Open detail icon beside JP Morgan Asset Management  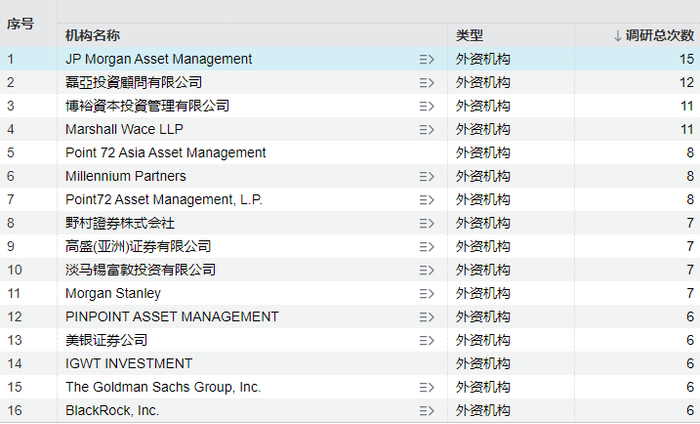[x=427, y=59]
